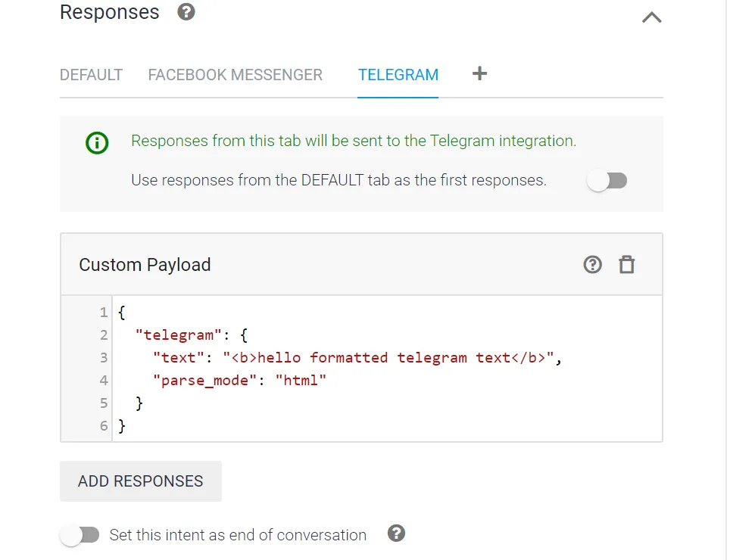Click help icon next to end of conversation
Image resolution: width=730 pixels, height=560 pixels.
[x=396, y=534]
